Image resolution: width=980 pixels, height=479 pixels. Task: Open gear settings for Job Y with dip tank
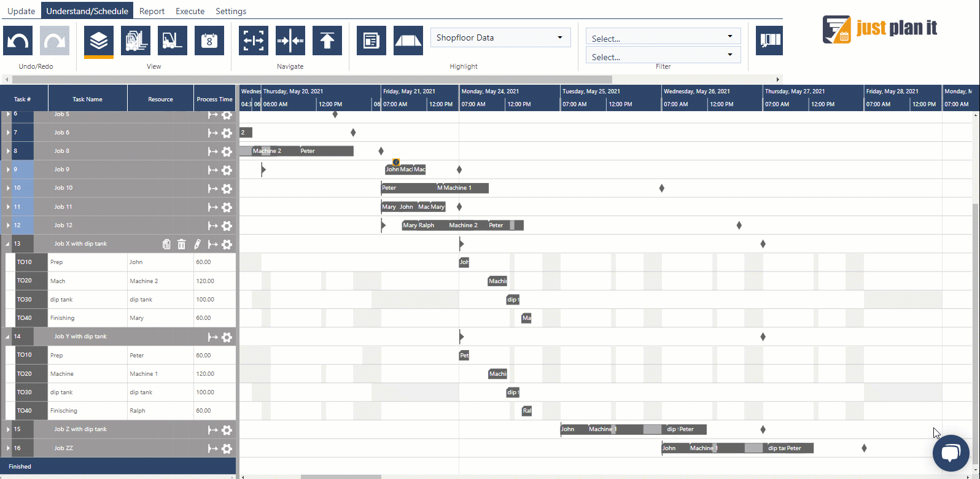pos(227,337)
